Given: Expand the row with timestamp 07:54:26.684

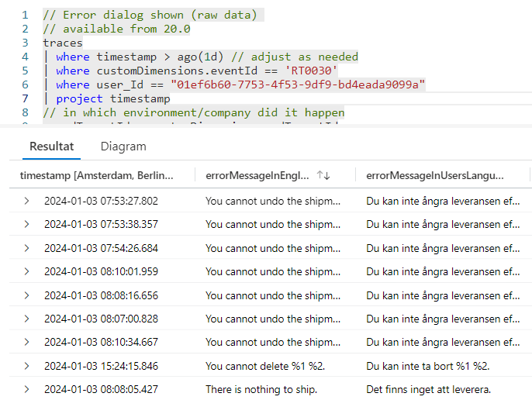Looking at the screenshot, I should 27,248.
